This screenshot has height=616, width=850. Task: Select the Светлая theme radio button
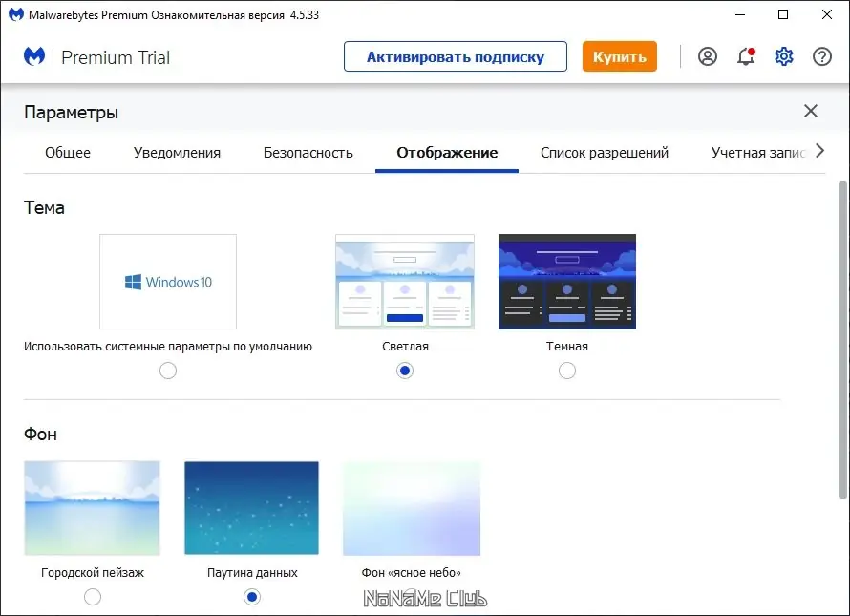point(405,371)
